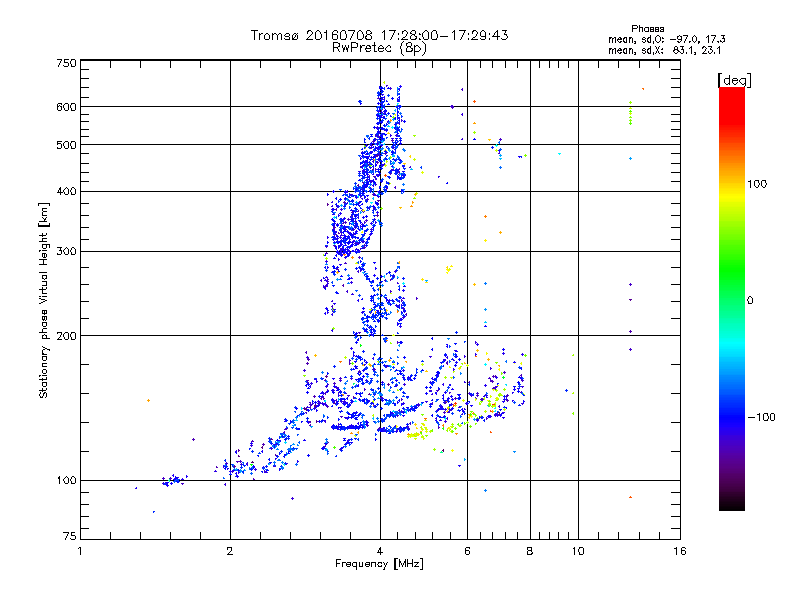
Task: Click the x-axis label '8'
Action: click(x=530, y=551)
